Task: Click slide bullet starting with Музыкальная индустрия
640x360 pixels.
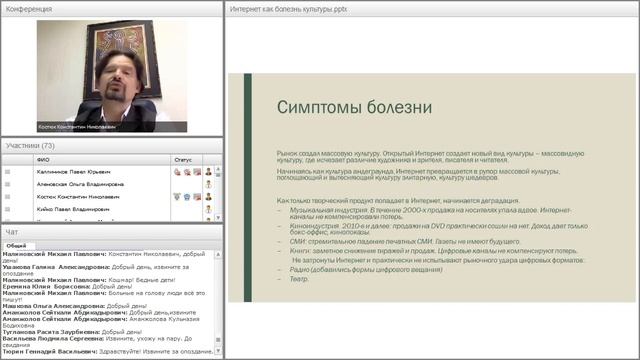Action: tap(430, 213)
